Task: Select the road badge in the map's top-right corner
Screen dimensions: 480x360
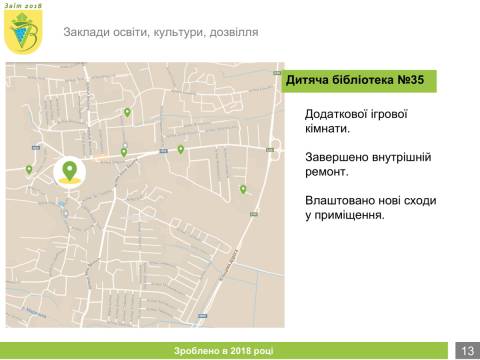Action: click(x=277, y=73)
